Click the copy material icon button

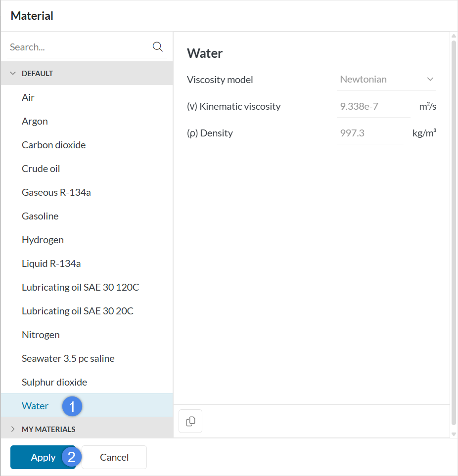tap(190, 421)
